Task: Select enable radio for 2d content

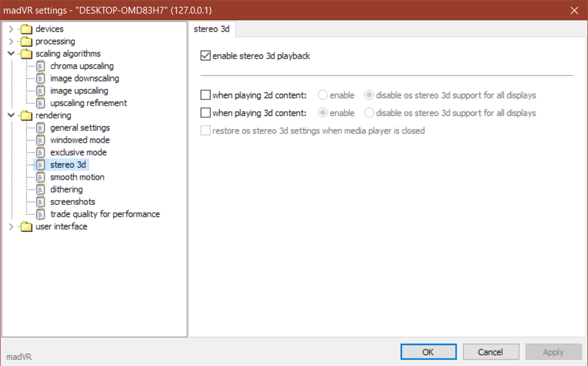Action: [x=323, y=95]
